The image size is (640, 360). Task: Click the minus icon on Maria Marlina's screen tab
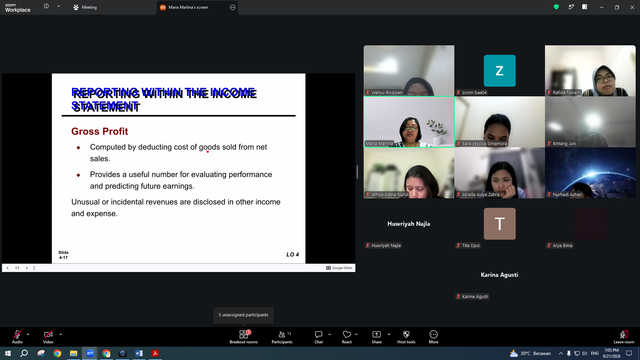[x=233, y=7]
